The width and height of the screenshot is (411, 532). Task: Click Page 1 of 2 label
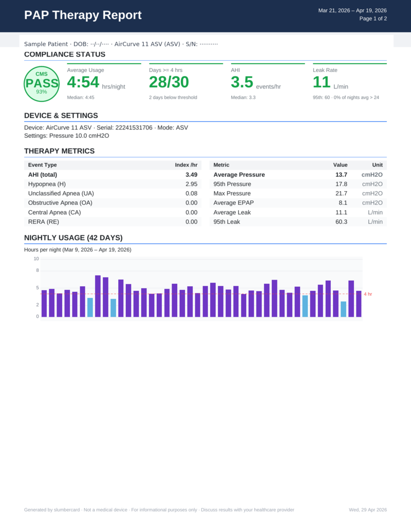point(373,19)
